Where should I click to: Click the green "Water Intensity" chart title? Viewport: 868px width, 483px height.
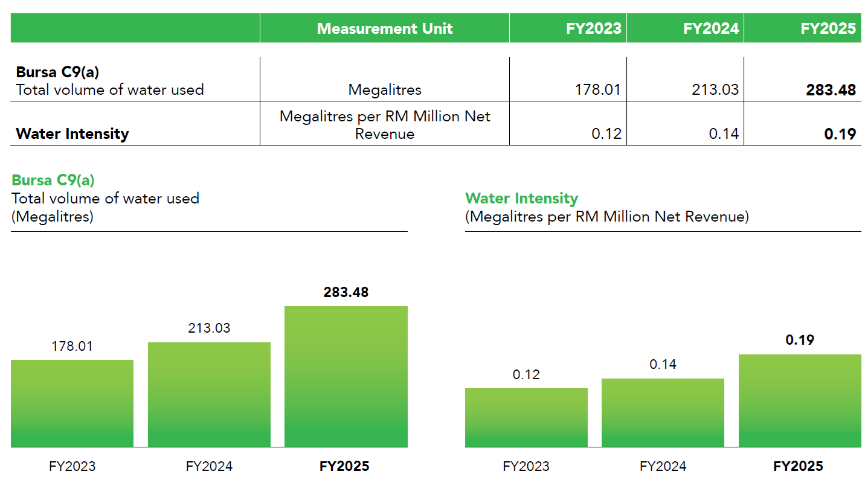pyautogui.click(x=521, y=198)
